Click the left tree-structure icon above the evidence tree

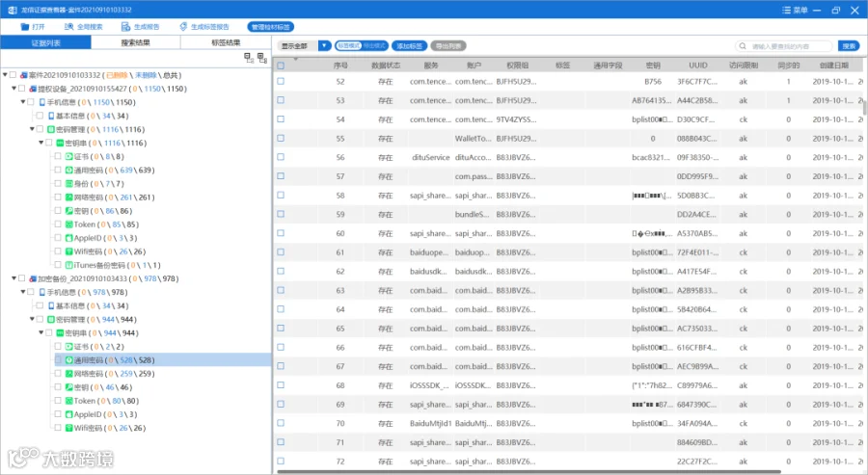(249, 58)
